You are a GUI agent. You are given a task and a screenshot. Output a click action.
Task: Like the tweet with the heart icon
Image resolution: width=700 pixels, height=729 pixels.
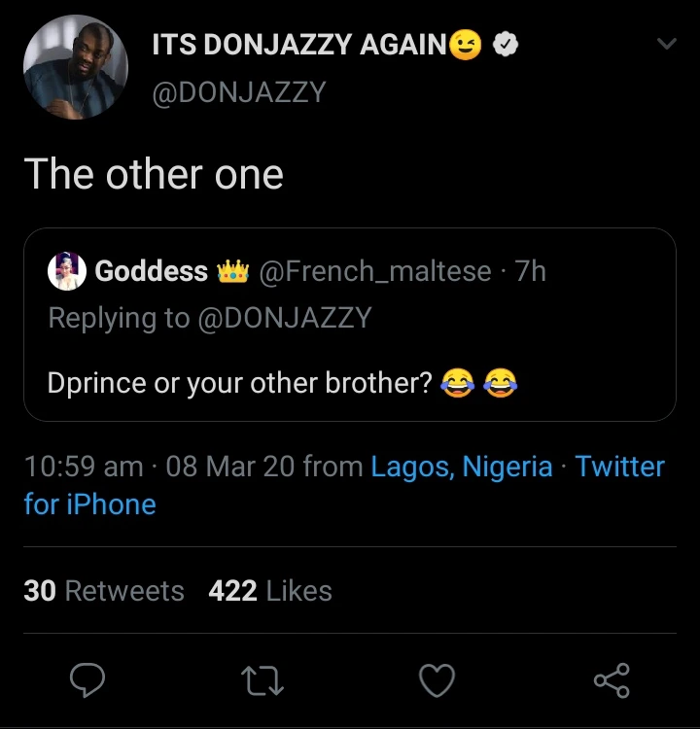click(437, 680)
